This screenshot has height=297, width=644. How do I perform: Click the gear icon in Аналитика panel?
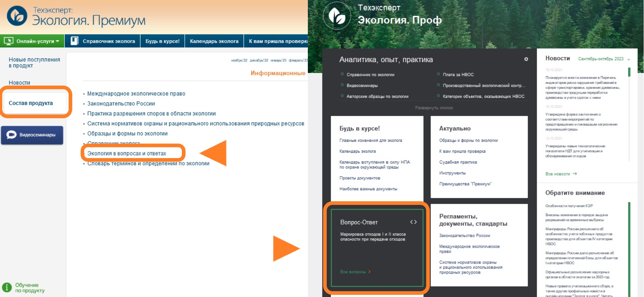(526, 59)
